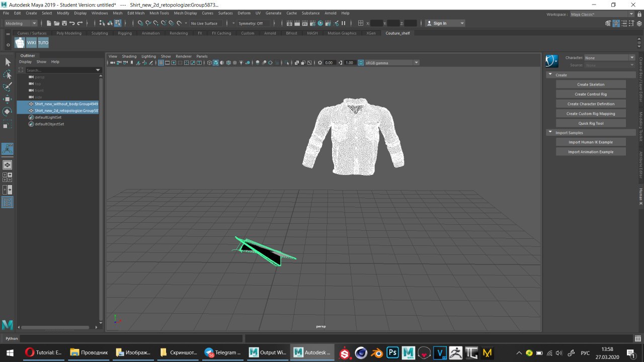Toggle Outliner panel quick layout button

[8, 202]
